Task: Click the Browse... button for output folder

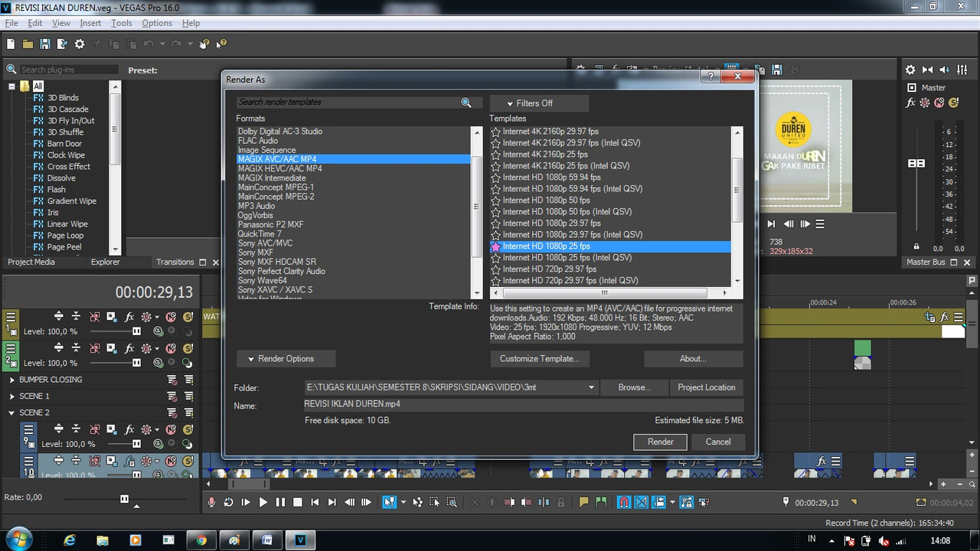Action: [635, 387]
